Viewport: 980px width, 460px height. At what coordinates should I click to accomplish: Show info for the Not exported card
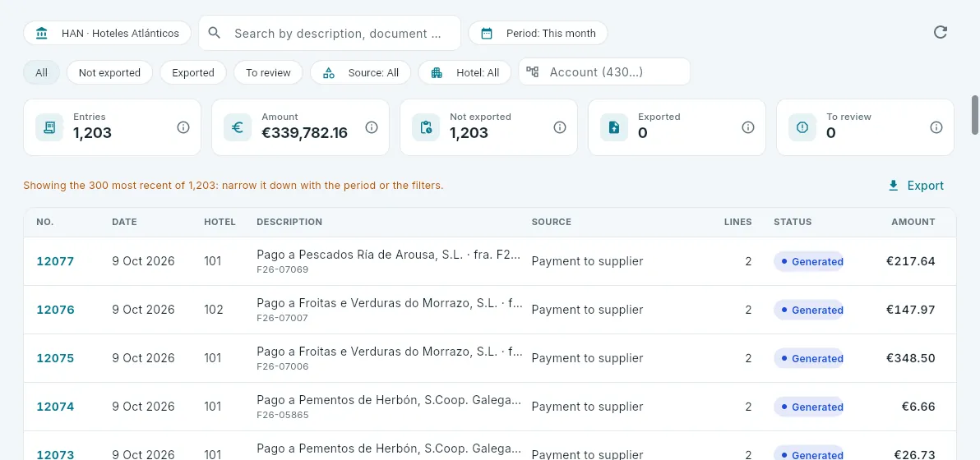point(560,127)
